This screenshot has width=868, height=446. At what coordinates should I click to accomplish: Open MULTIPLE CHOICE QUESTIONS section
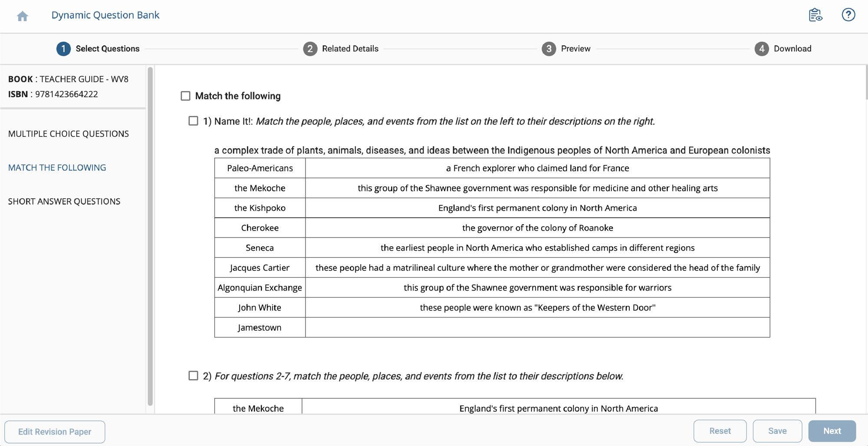click(x=68, y=134)
